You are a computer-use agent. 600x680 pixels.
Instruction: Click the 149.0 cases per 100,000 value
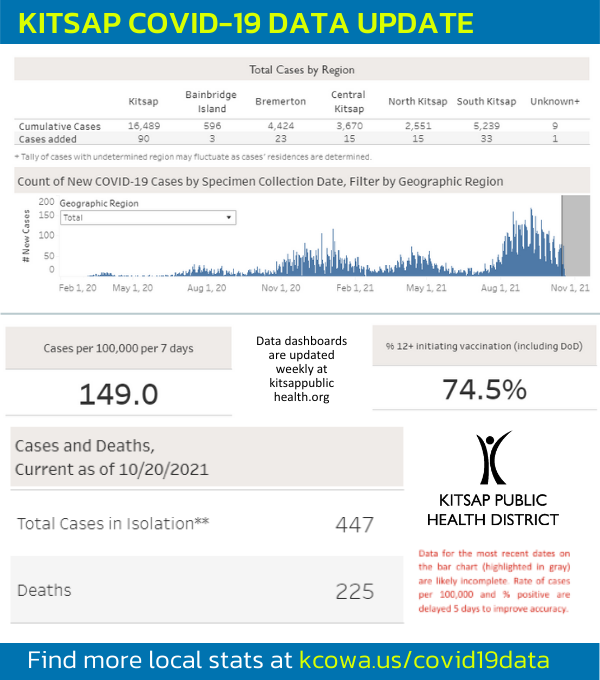pyautogui.click(x=118, y=393)
